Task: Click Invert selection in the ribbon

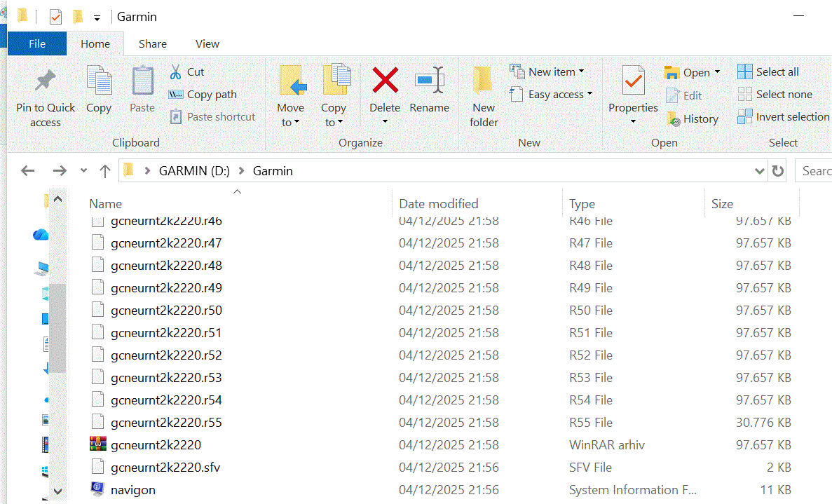Action: click(x=784, y=117)
